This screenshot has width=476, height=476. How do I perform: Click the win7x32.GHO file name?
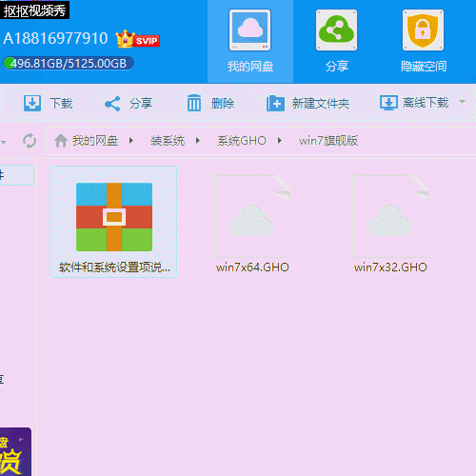pos(390,268)
